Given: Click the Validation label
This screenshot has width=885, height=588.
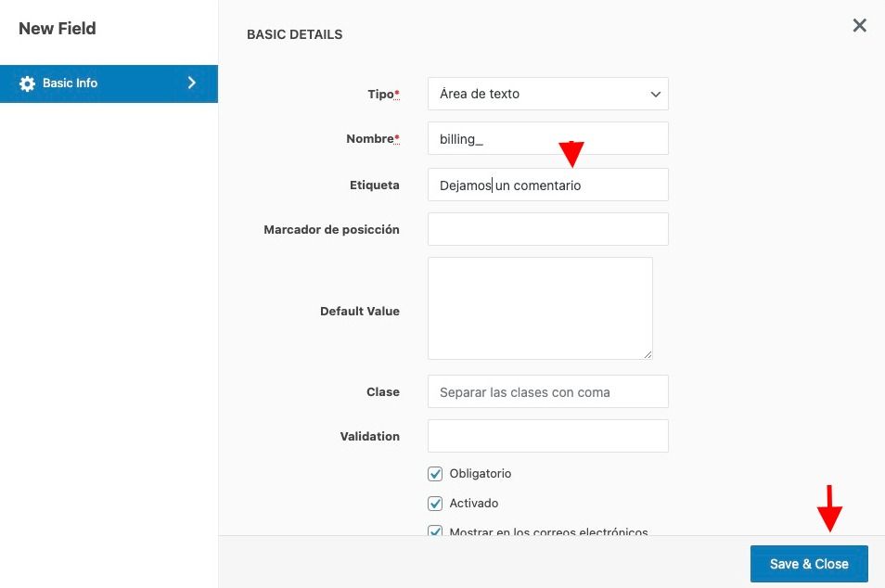Looking at the screenshot, I should point(370,436).
